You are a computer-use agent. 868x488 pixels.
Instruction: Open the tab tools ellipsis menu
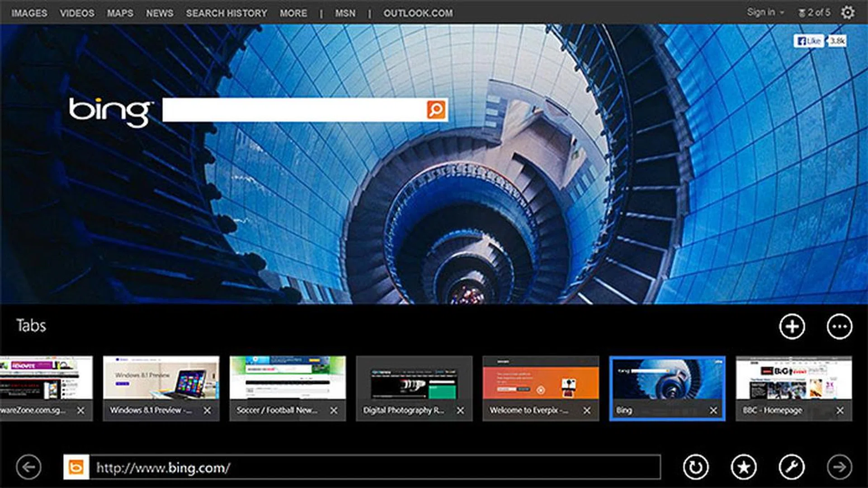tap(840, 326)
